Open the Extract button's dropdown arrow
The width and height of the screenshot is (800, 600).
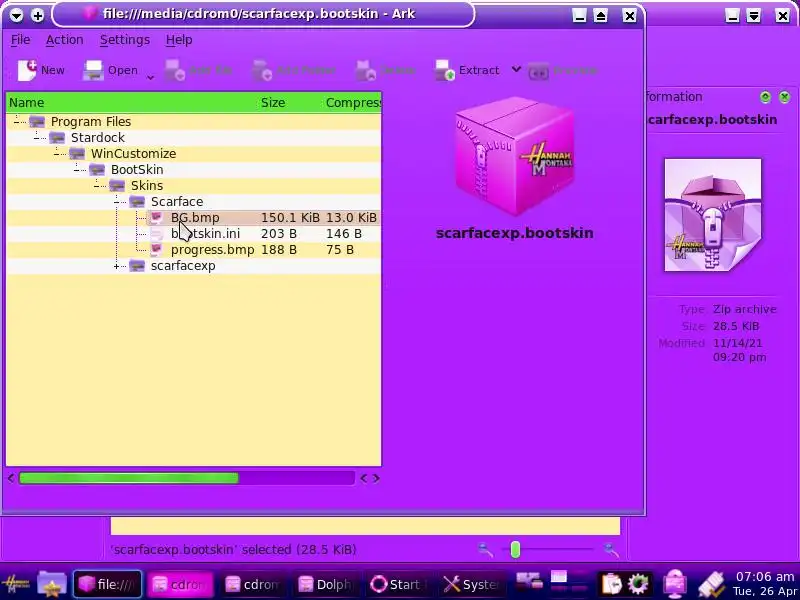coord(516,69)
